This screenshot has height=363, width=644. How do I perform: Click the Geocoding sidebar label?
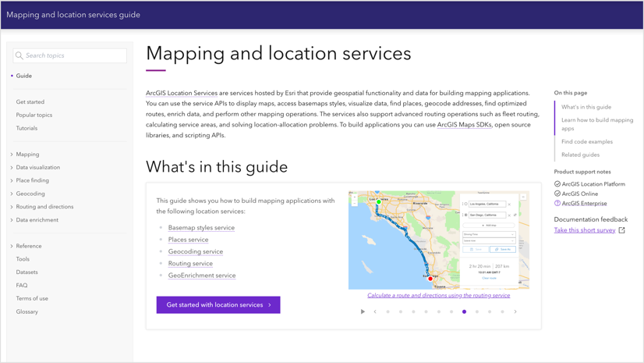tap(30, 194)
